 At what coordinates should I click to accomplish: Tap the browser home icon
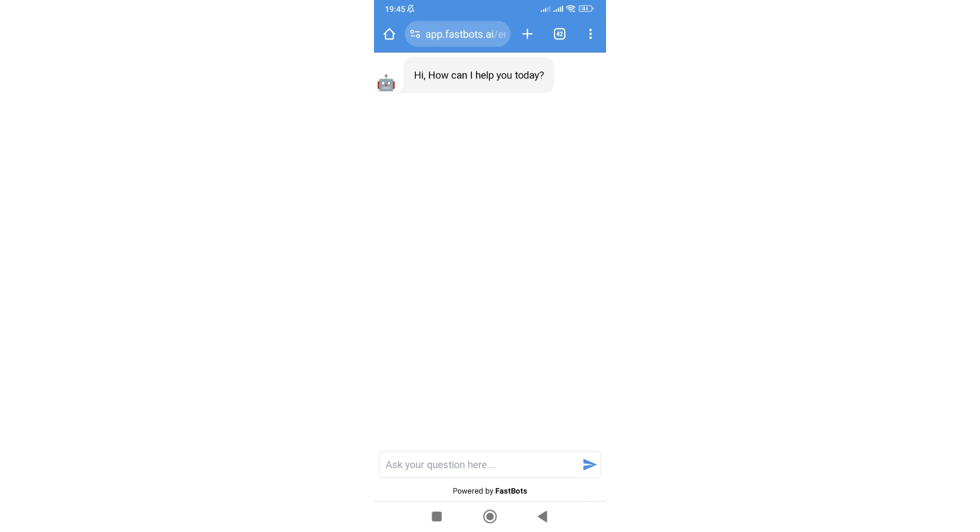(x=389, y=34)
